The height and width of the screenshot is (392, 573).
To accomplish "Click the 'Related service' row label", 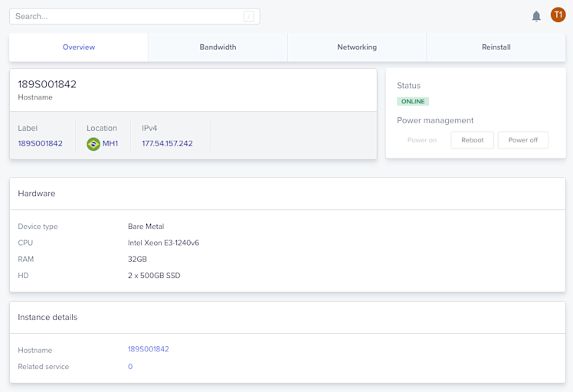I will click(x=44, y=367).
